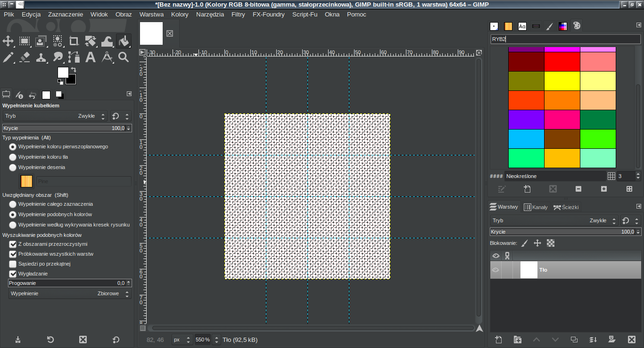Viewport: 644px width, 348px height.
Task: Click the black background color swatch
Action: coord(72,80)
